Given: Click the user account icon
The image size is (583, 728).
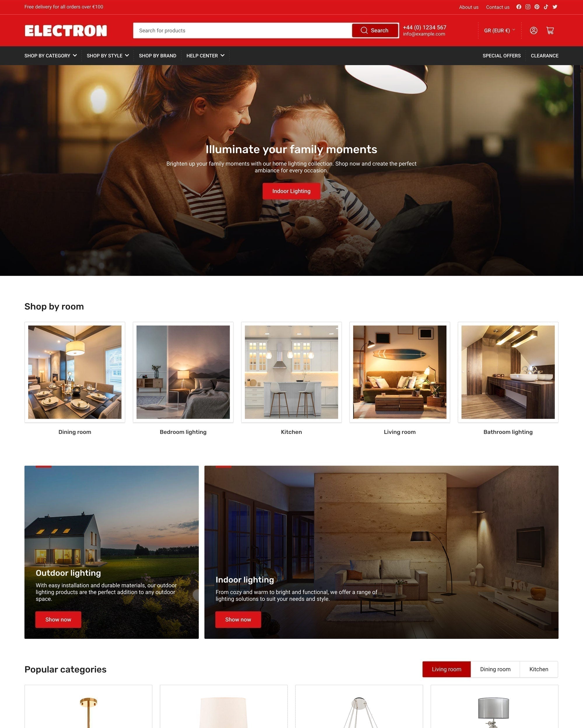Looking at the screenshot, I should (x=534, y=30).
